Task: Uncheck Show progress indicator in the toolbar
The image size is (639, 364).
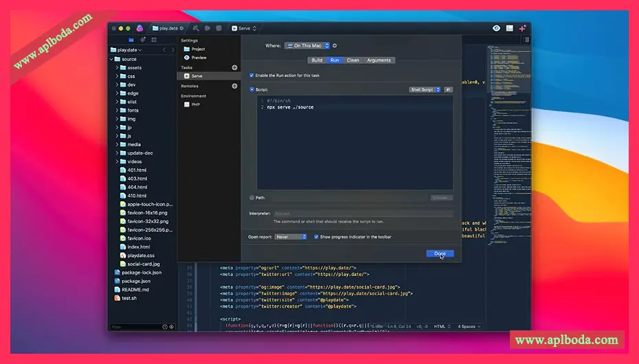Action: pyautogui.click(x=316, y=236)
